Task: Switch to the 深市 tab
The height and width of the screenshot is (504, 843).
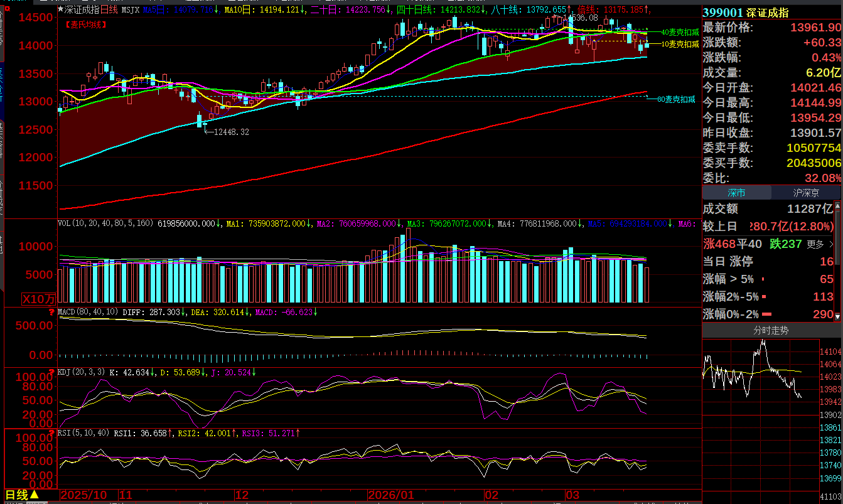Action: tap(736, 193)
